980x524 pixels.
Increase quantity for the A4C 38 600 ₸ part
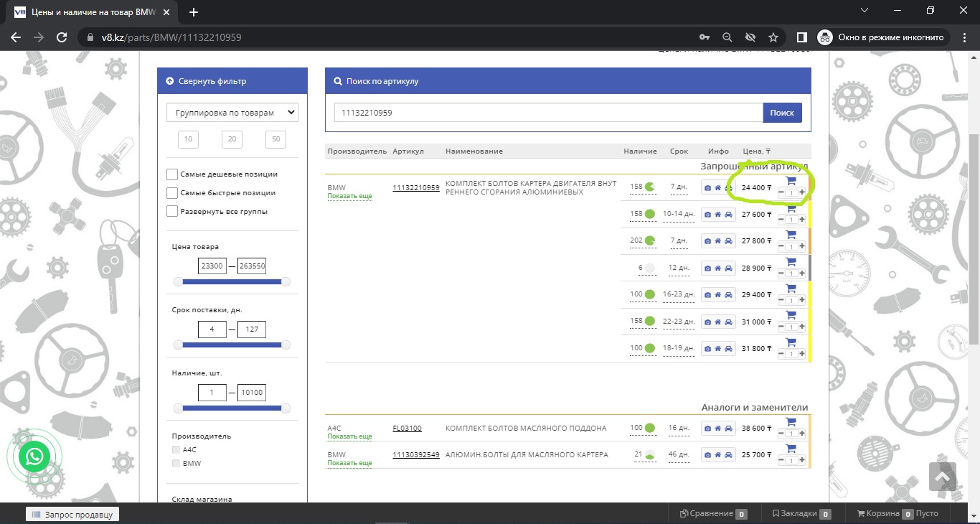(x=802, y=434)
